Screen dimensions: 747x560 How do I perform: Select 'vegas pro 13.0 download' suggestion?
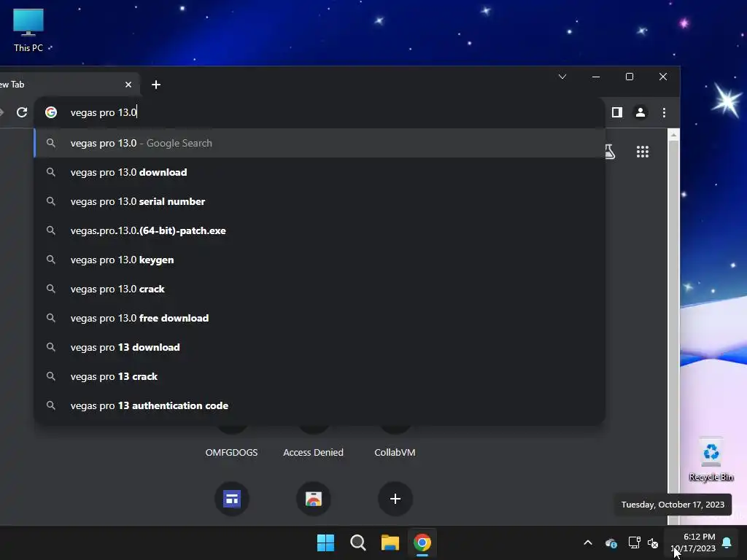tap(320, 172)
